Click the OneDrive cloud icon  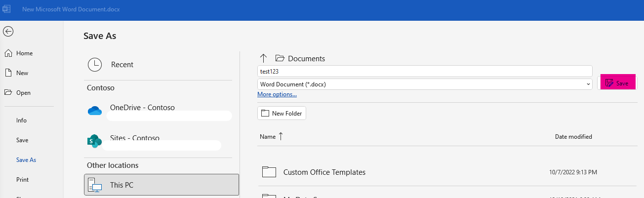tap(94, 111)
